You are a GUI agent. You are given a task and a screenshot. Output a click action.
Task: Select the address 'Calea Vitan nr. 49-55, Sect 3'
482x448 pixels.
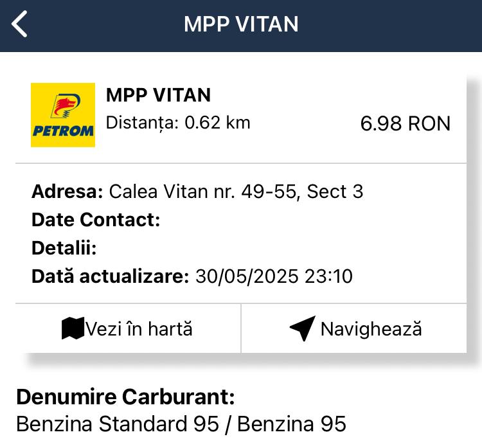click(x=236, y=192)
